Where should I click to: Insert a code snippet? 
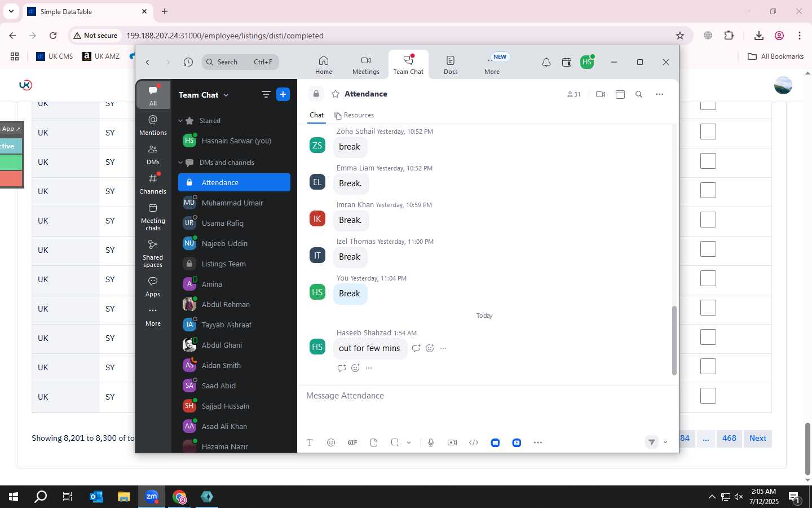(x=474, y=443)
